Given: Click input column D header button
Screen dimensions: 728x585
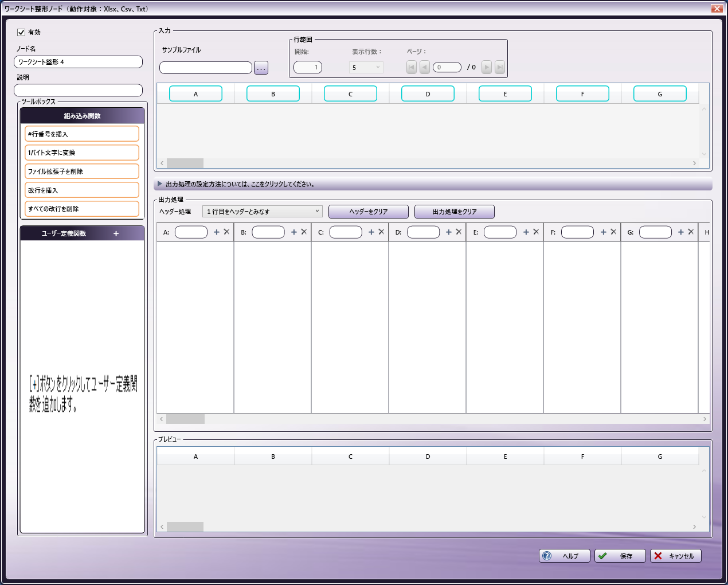Looking at the screenshot, I should (428, 93).
